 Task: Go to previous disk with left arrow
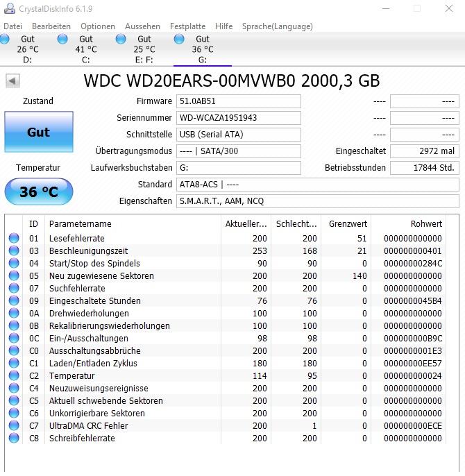12,80
